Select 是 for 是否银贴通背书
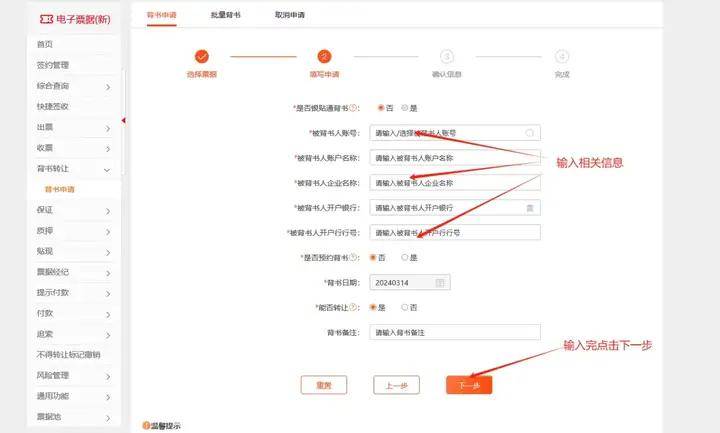This screenshot has width=720, height=433. [x=405, y=107]
